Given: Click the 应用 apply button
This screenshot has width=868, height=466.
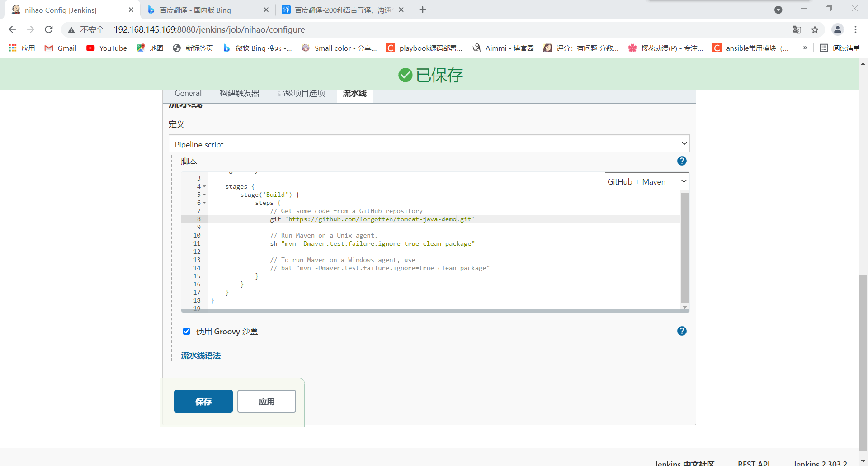Looking at the screenshot, I should pos(267,401).
